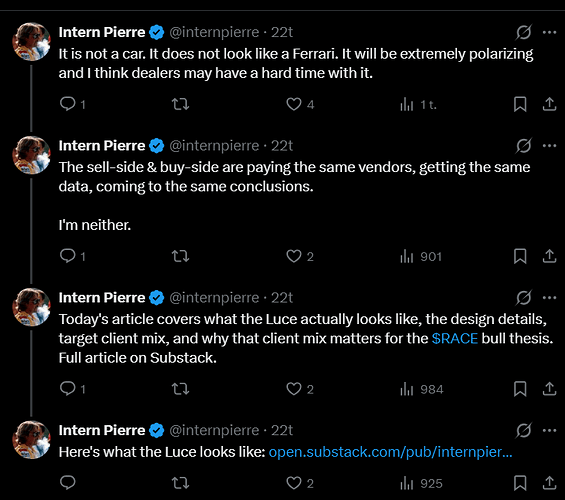Reply to the 'Here's what the Luce' tweet

[67, 482]
